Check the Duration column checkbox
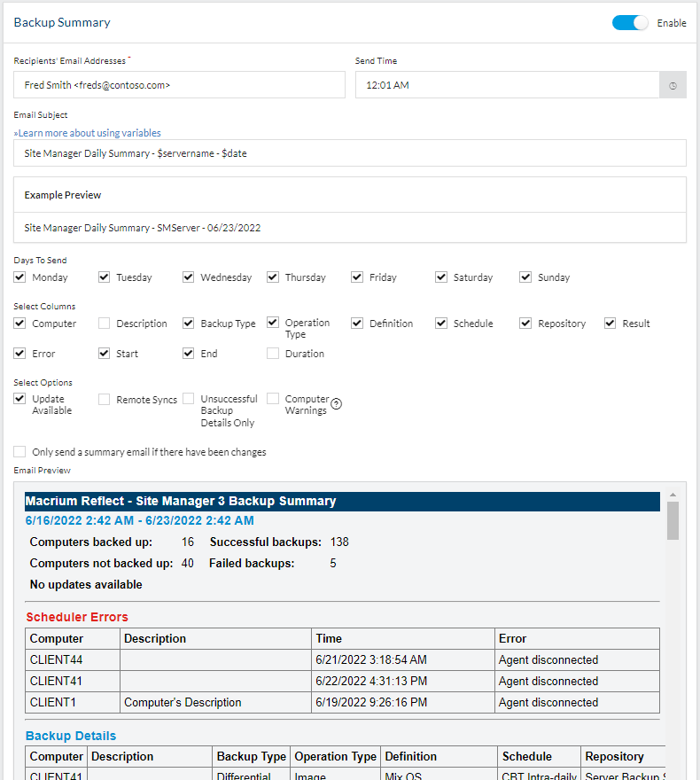Screen dimensions: 700x780 click(x=273, y=354)
